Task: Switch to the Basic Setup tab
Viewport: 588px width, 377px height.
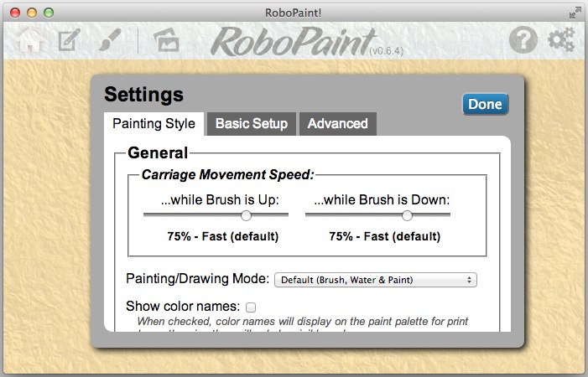Action: pos(252,123)
